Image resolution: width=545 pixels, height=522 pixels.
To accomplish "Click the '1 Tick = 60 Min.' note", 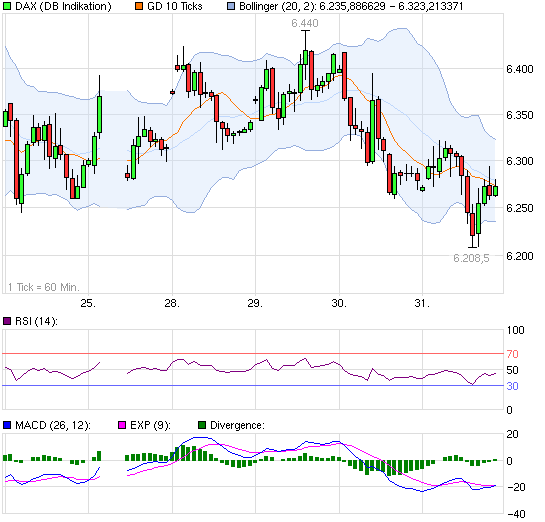I will tap(44, 287).
